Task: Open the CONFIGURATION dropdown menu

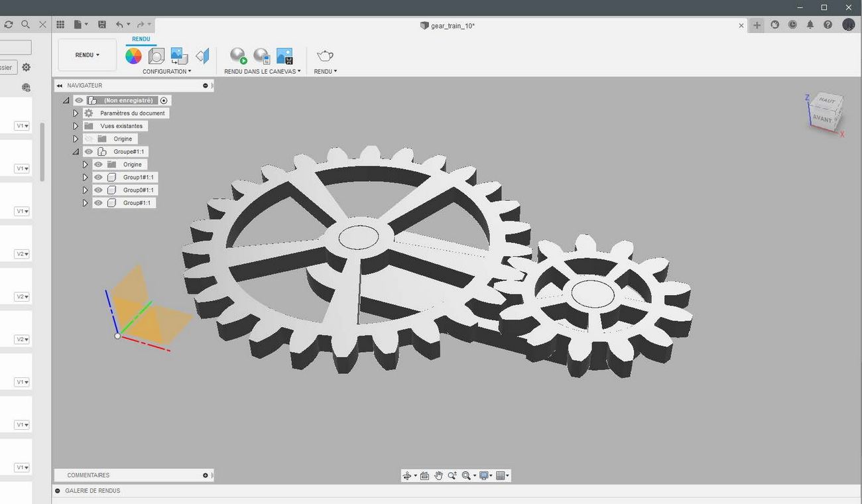Action: 167,72
